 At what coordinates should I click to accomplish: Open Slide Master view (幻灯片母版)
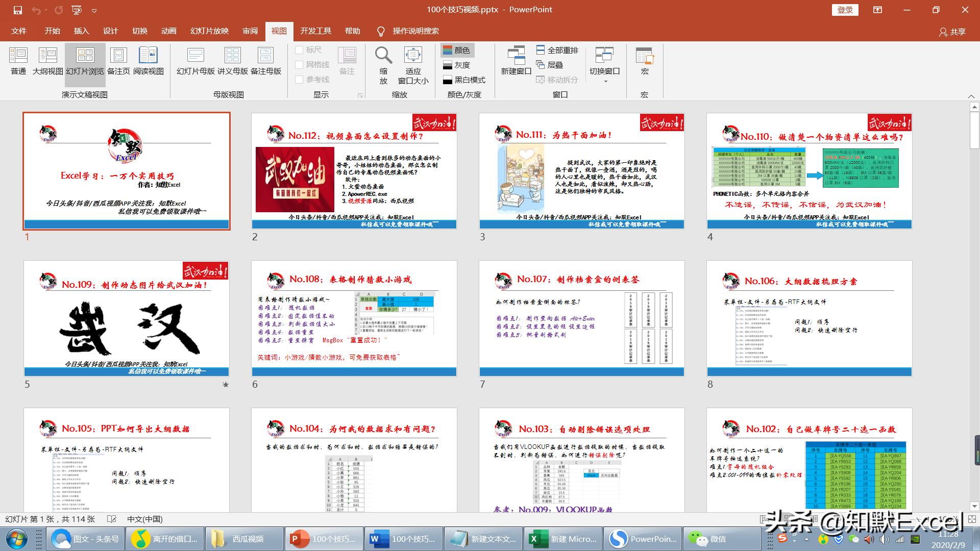click(x=195, y=61)
